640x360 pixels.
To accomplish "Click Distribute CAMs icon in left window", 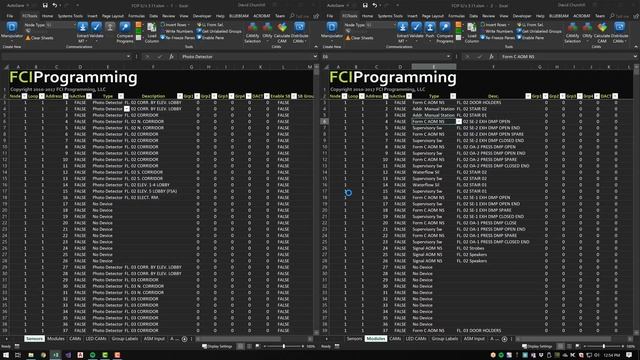I will tap(300, 27).
